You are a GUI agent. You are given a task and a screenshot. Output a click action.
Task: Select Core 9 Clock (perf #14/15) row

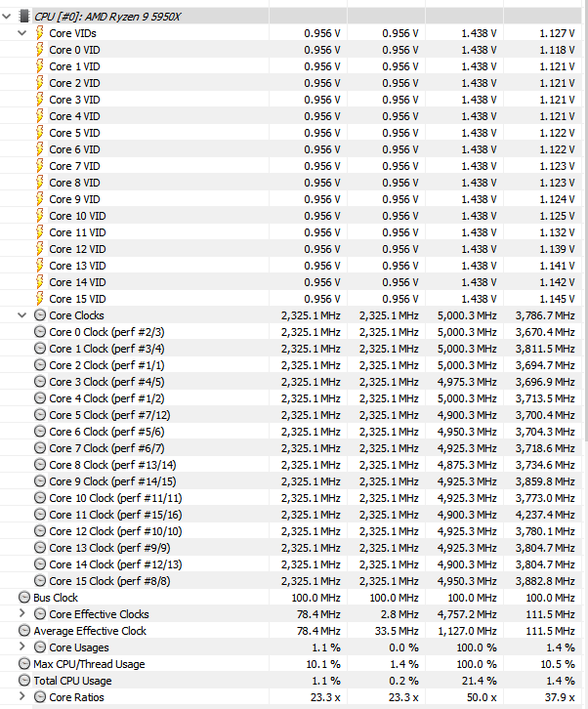point(112,481)
